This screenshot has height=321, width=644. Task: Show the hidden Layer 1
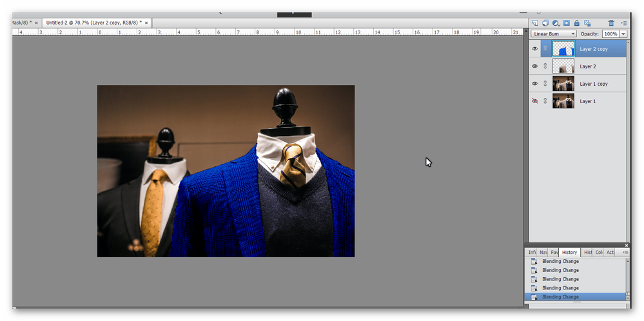pyautogui.click(x=535, y=101)
